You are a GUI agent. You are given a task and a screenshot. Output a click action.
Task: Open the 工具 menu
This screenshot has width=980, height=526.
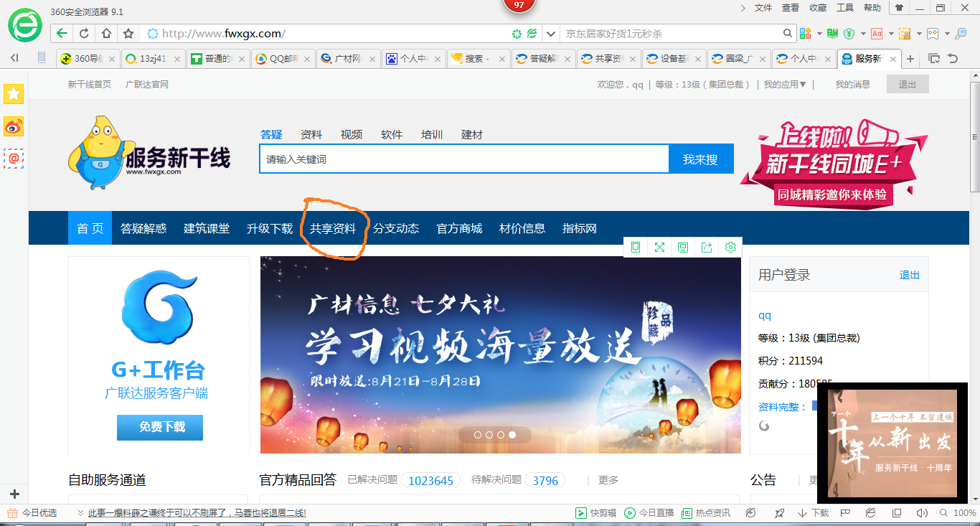pyautogui.click(x=845, y=8)
